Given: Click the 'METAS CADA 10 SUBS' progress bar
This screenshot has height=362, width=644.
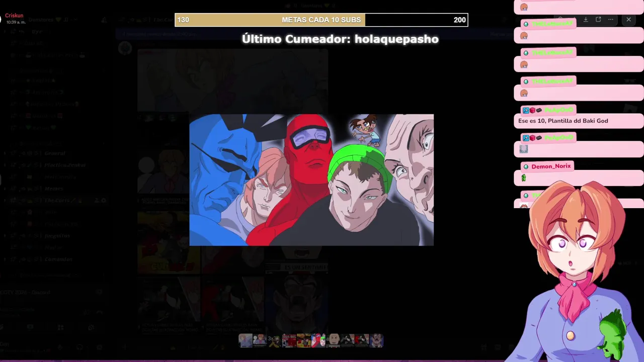Looking at the screenshot, I should (321, 20).
